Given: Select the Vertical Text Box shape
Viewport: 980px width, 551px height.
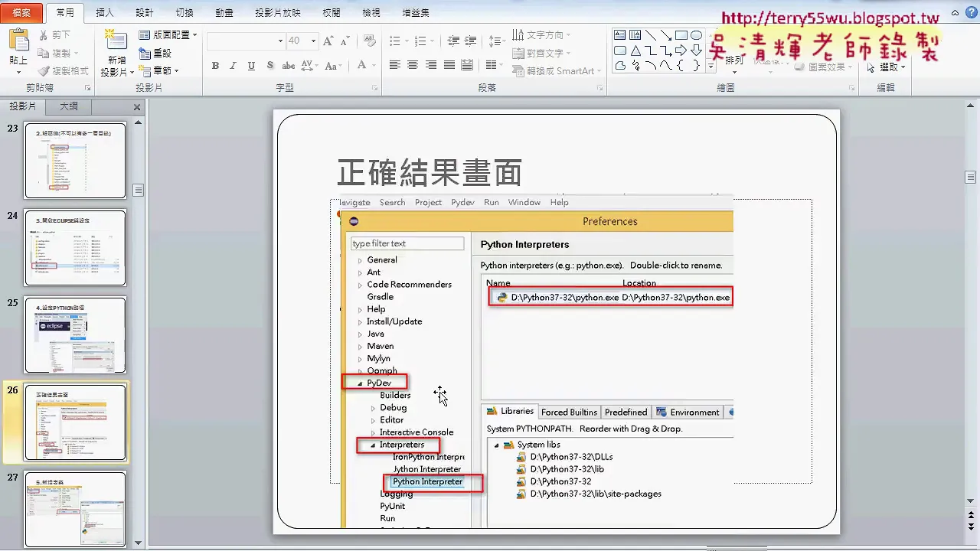Looking at the screenshot, I should click(x=635, y=35).
